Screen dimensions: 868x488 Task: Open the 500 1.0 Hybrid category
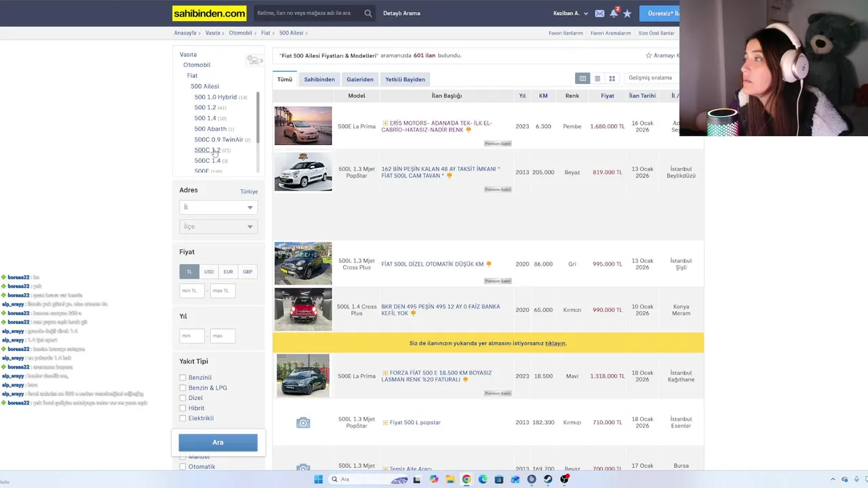216,97
